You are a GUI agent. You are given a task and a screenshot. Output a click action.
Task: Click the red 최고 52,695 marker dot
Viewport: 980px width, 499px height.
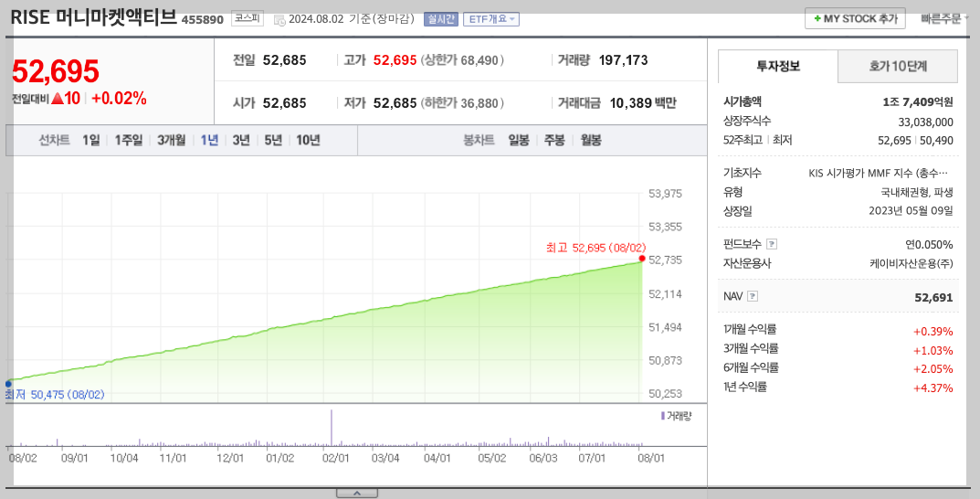642,259
